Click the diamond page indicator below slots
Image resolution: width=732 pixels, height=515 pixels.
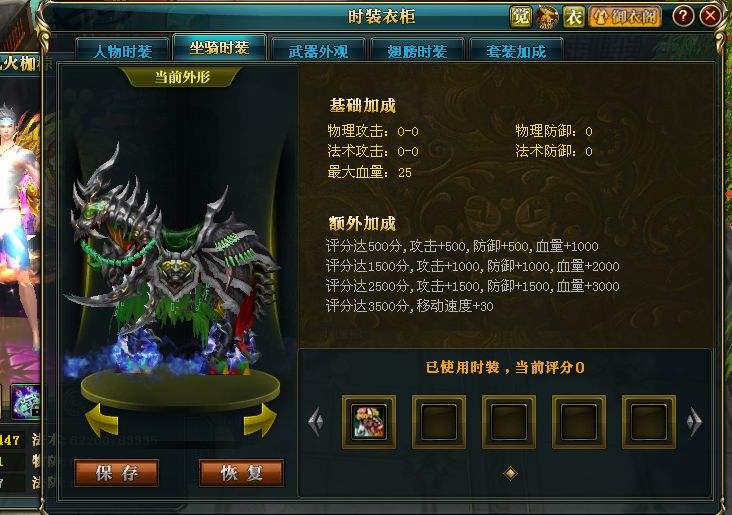[510, 473]
